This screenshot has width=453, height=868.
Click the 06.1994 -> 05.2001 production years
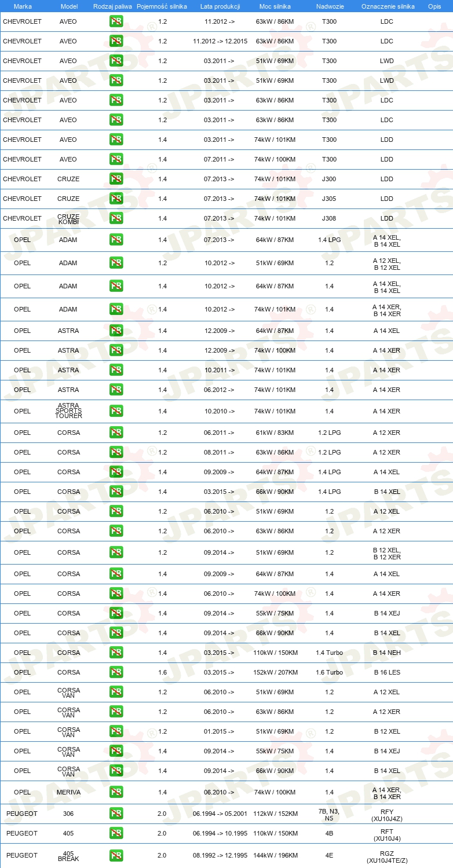220,814
